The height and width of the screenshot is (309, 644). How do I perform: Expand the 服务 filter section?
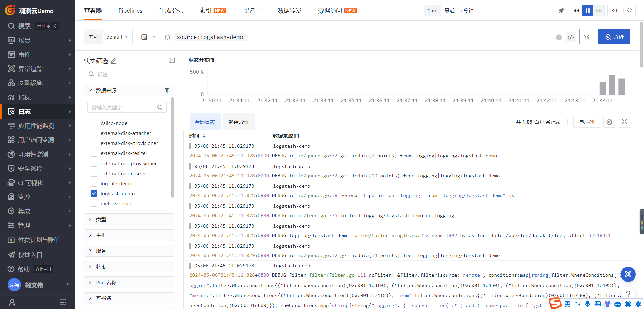(x=129, y=251)
